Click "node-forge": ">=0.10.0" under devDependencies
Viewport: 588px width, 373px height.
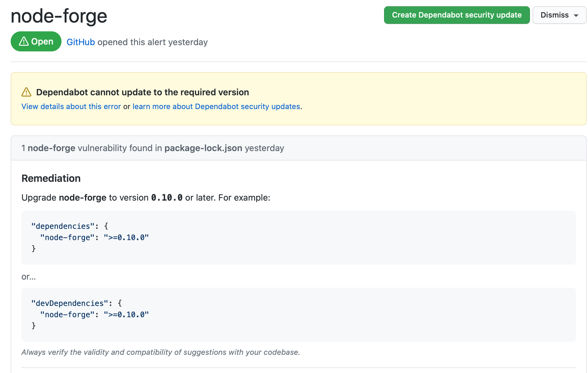(94, 315)
